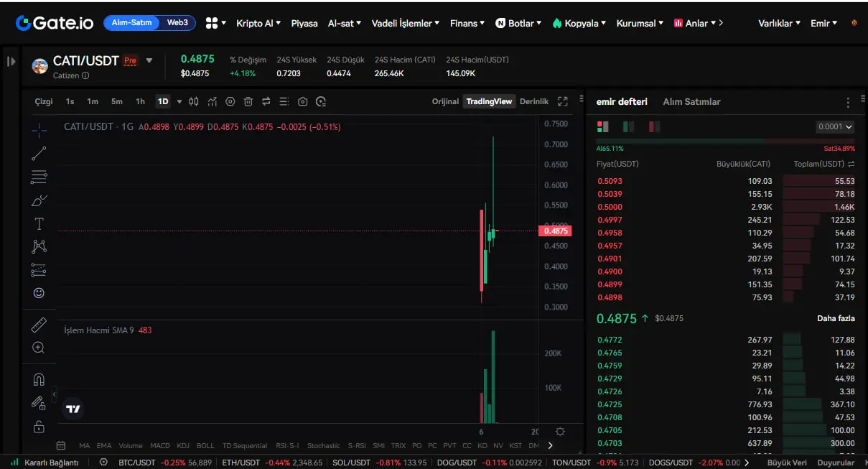Switch to the Alım Satımlar tab
The height and width of the screenshot is (469, 868).
[x=691, y=102]
